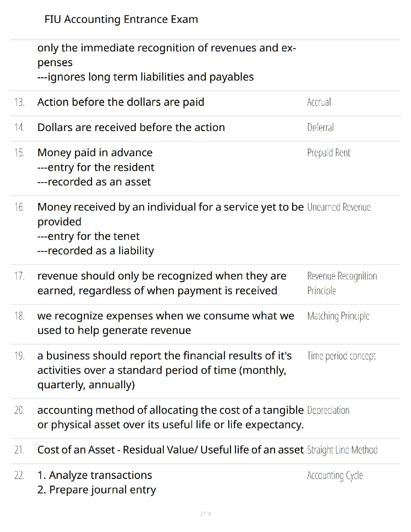The width and height of the screenshot is (411, 532).
Task: Click the FIU Accounting Entrance Exam title
Action: click(x=121, y=19)
